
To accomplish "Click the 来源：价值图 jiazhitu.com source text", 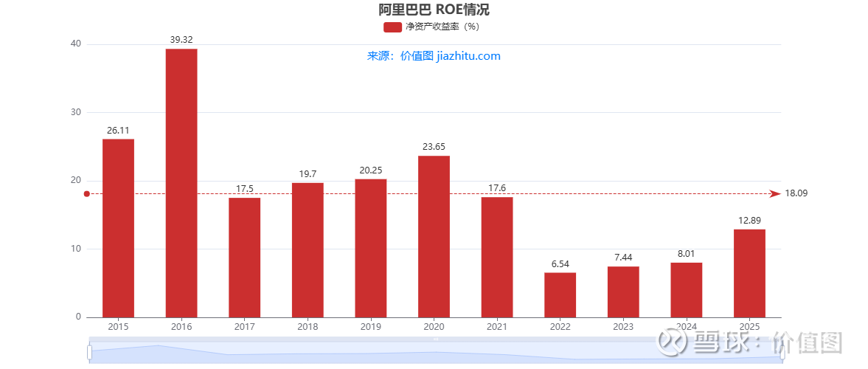I will [434, 56].
